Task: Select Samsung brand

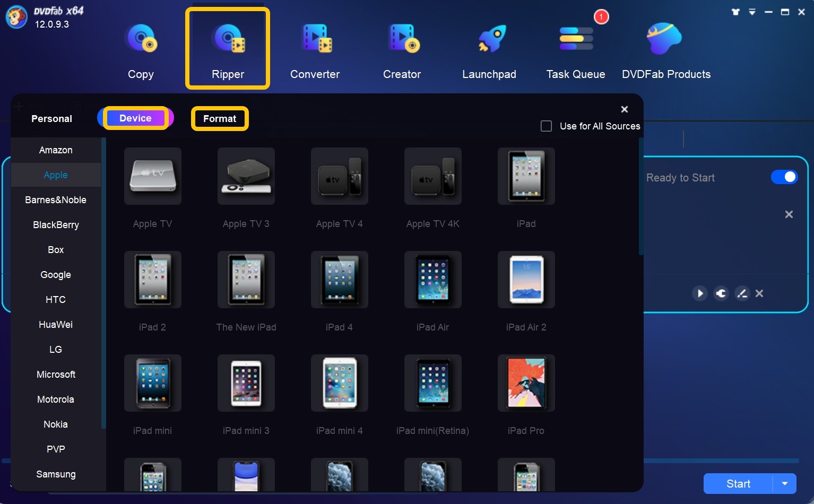Action: (x=56, y=474)
